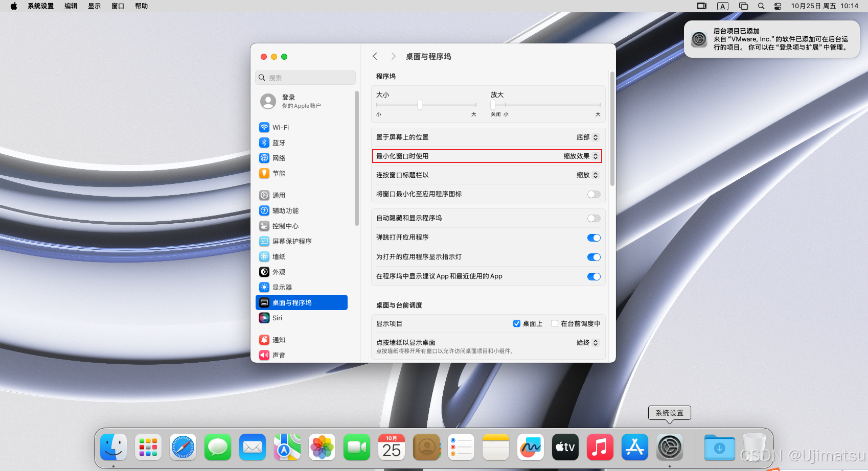Open Reminders app in the Dock
Viewport: 868px width, 471px height.
(x=461, y=448)
